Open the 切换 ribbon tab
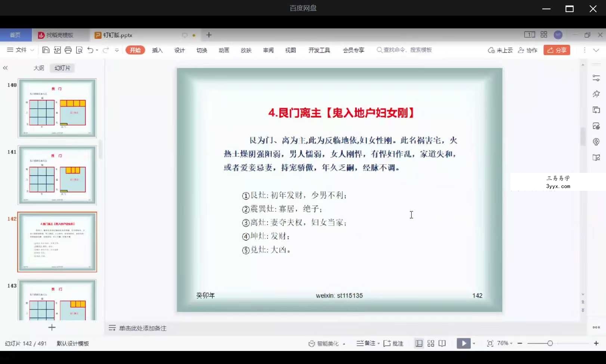The height and width of the screenshot is (364, 606). (x=202, y=50)
